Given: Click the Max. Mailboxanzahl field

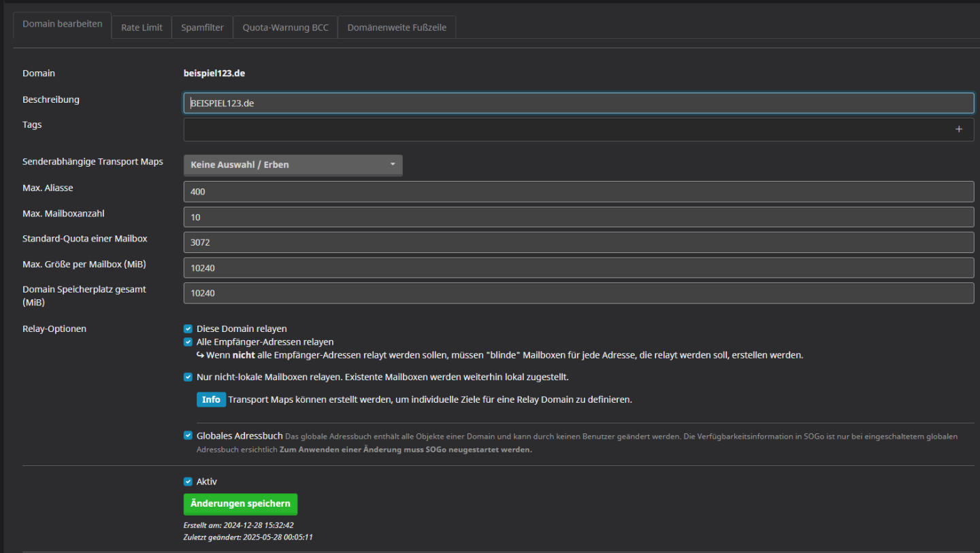Looking at the screenshot, I should tap(578, 218).
